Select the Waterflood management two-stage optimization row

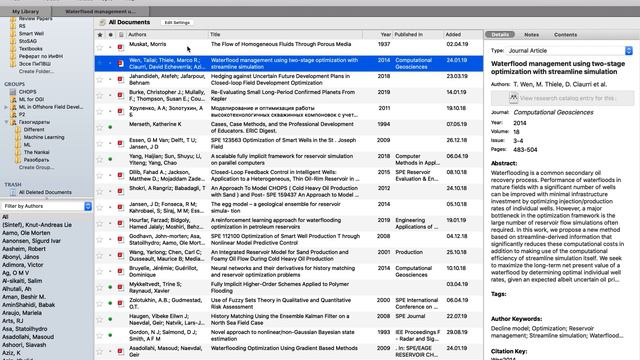[x=289, y=63]
